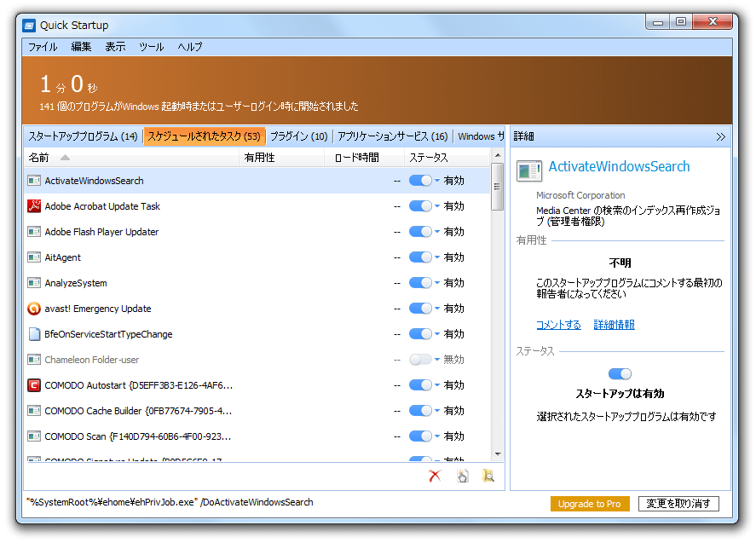Click the list scrollbar up arrow
This screenshot has height=543, width=756.
click(498, 155)
